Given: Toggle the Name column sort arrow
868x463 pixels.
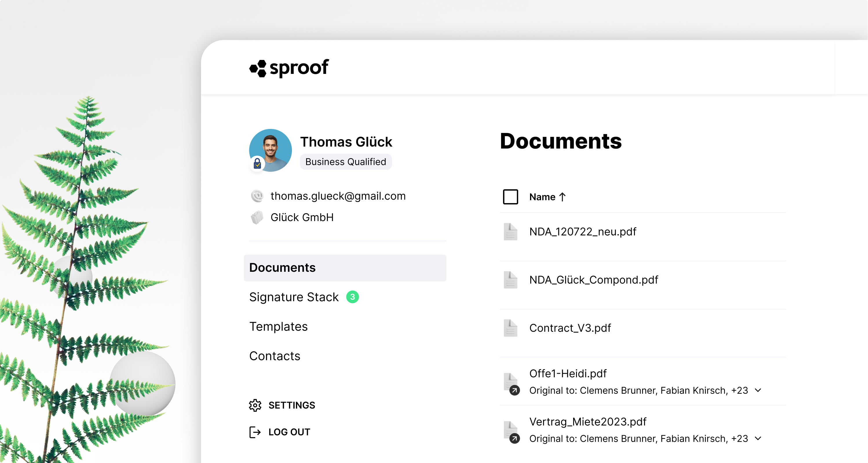Looking at the screenshot, I should tap(562, 197).
